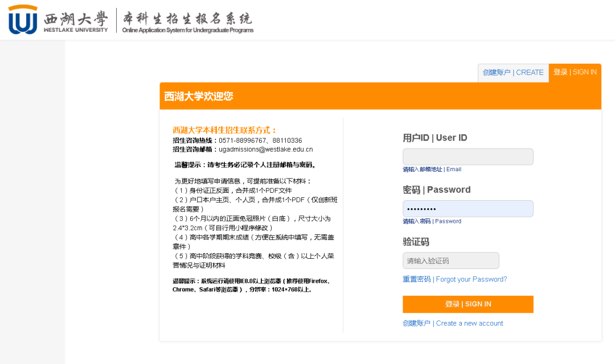Click the 温馨提示 reminder about 注册邮箱与密码

click(245, 165)
